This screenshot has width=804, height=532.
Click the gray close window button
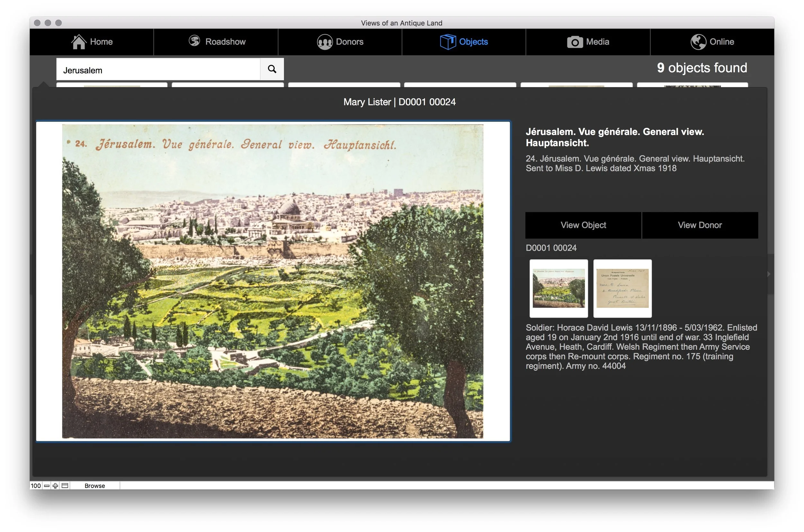click(x=37, y=23)
